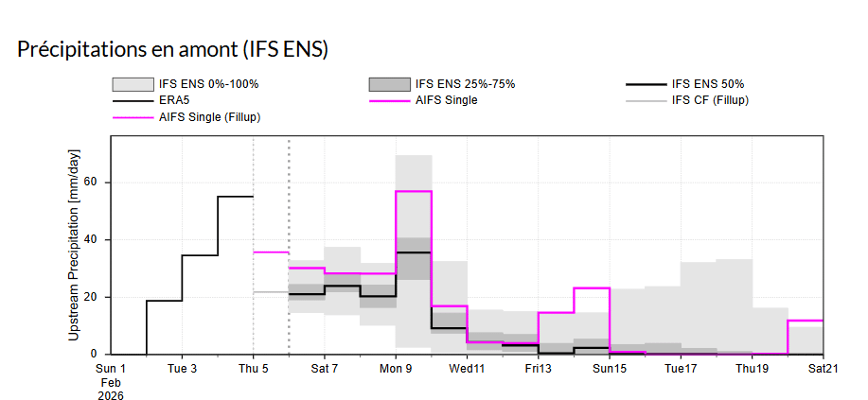Click the ERA5 legend line marker
The height and width of the screenshot is (400, 868).
click(x=133, y=100)
